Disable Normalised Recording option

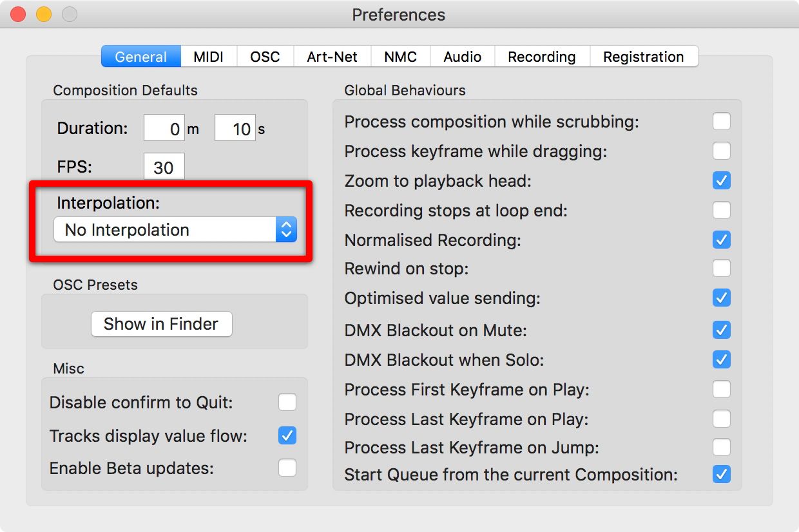[722, 240]
